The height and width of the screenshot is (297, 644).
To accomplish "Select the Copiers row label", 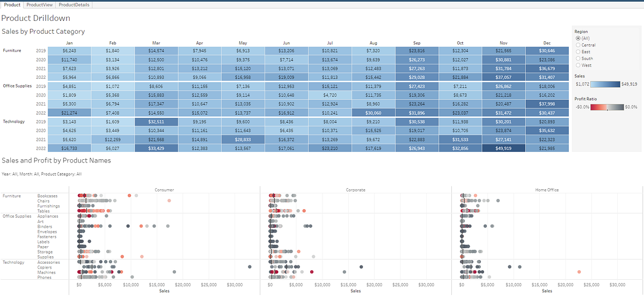I will tap(45, 267).
